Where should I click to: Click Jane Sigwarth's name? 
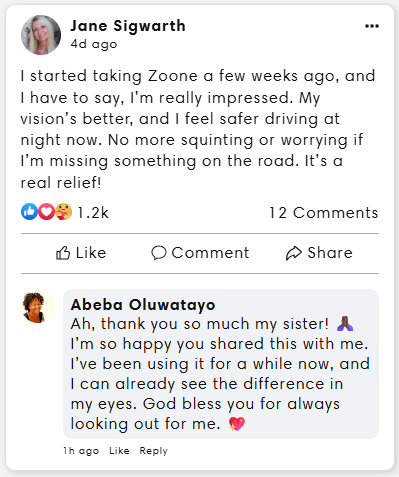coord(128,26)
